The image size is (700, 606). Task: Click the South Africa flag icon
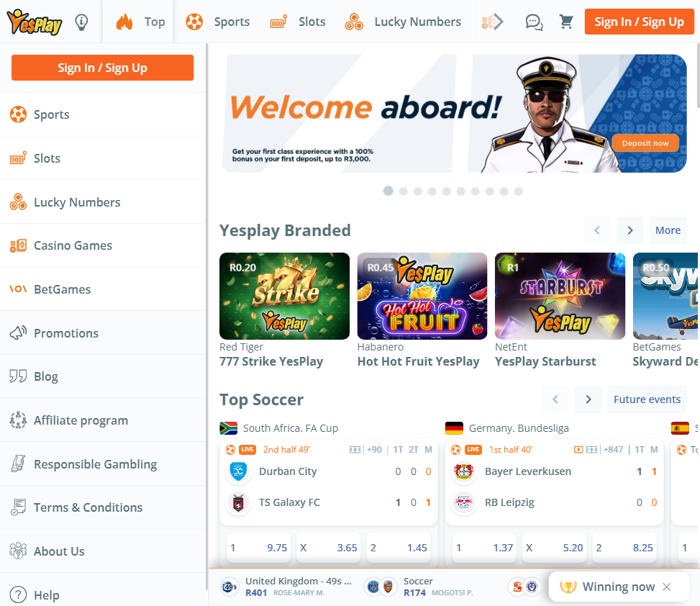pos(229,428)
